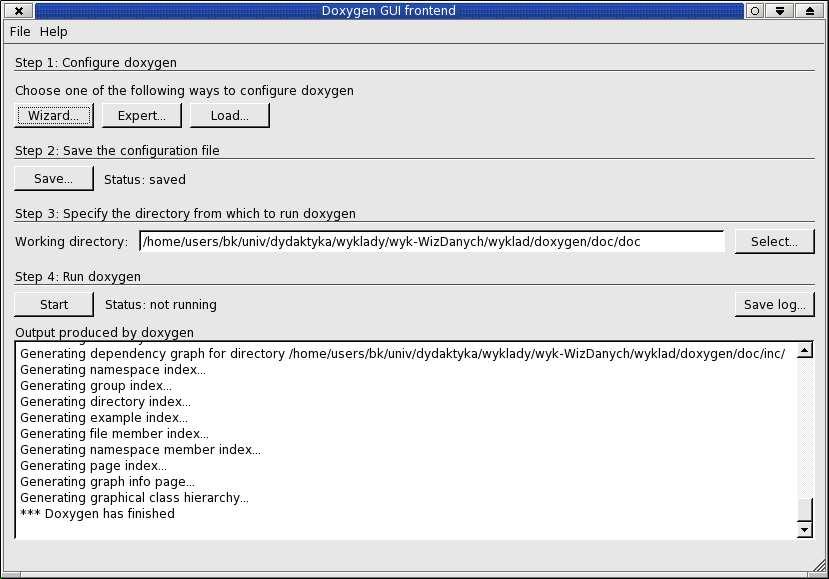Click 'Generating group index...' line
Viewport: 829px width, 579px height.
96,385
